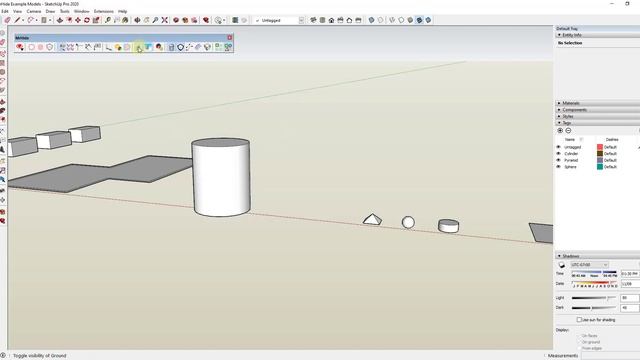Switch to Front view house icon

tap(331, 20)
